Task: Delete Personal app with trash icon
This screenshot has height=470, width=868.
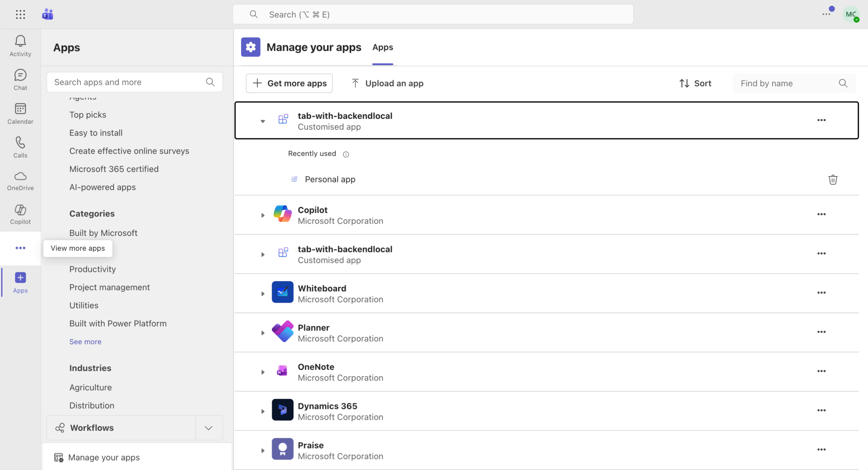Action: coord(832,179)
